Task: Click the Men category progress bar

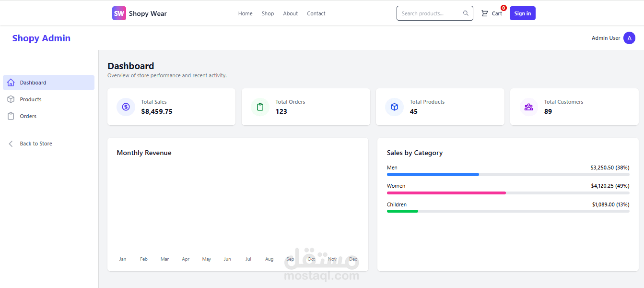Action: point(508,174)
